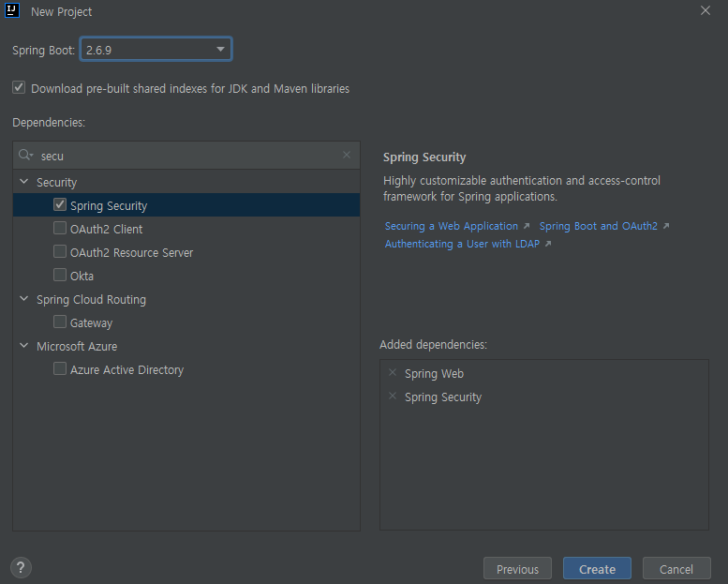This screenshot has height=584, width=728.
Task: Select the OAuth2 Client row label
Action: coord(106,230)
